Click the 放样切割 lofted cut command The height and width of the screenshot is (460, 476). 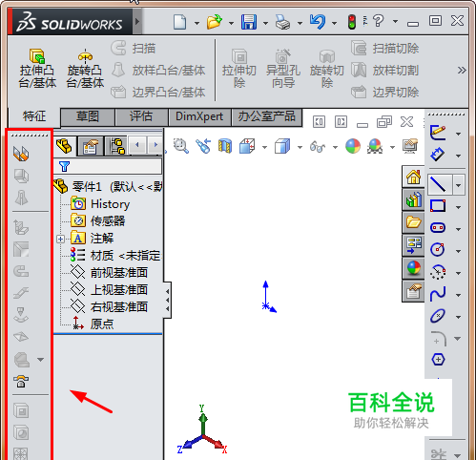[x=385, y=71]
